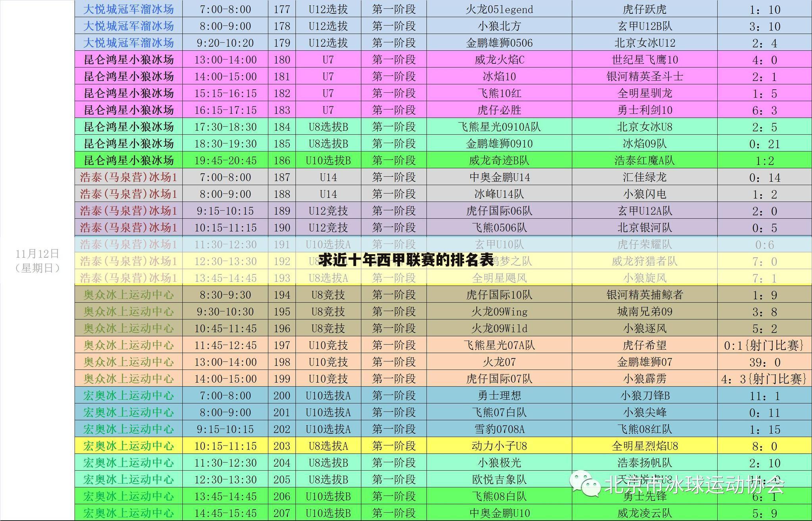Click team 金鹏雄狮0506
This screenshot has height=521, width=812.
[499, 43]
